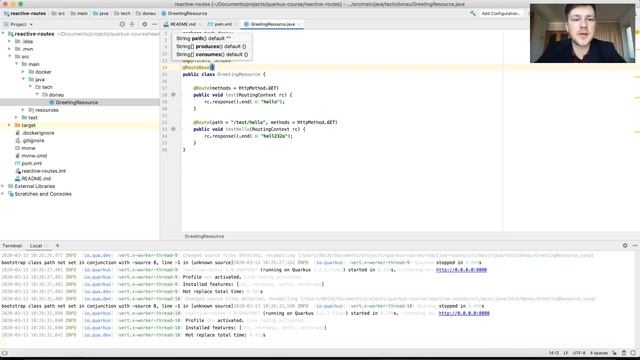Click cursor position 14:12 in status bar

554,353
